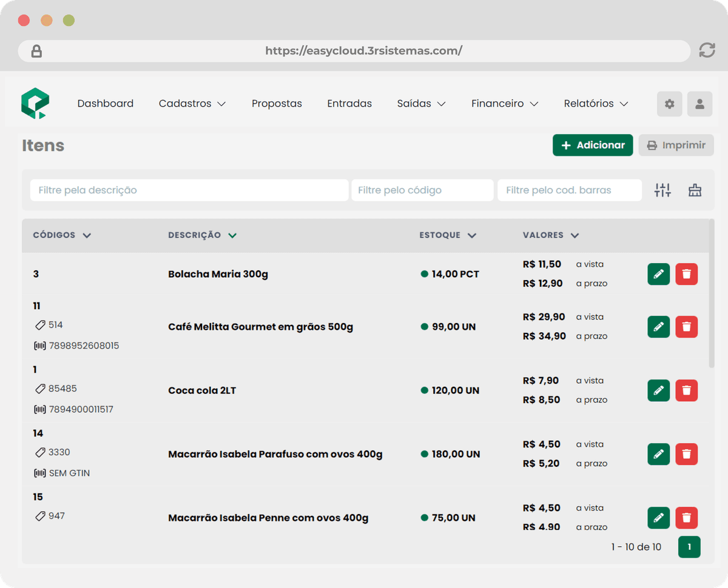Sort by the DESCRIÇÃO column
Viewport: 728px width, 588px height.
point(202,235)
